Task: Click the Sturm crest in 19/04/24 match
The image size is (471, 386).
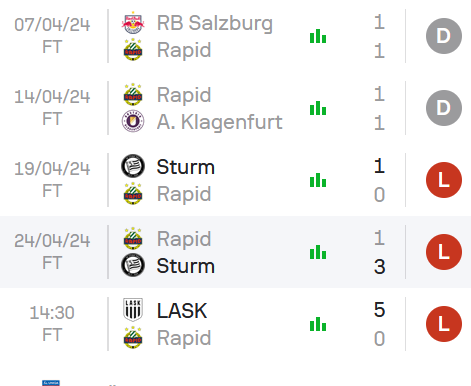Action: coord(133,166)
